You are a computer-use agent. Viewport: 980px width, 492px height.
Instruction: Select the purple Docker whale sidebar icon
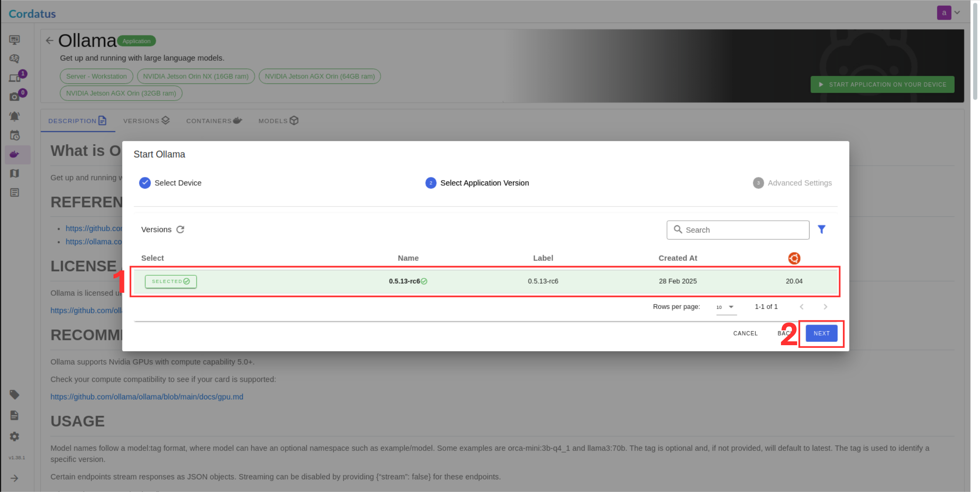tap(14, 154)
